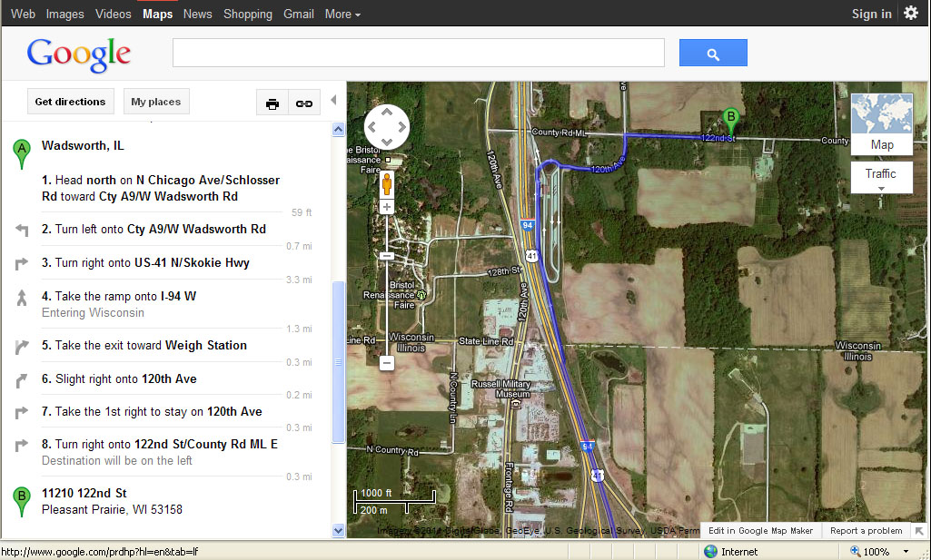
Task: Click the directions scrollbar up arrow
Action: pos(339,129)
